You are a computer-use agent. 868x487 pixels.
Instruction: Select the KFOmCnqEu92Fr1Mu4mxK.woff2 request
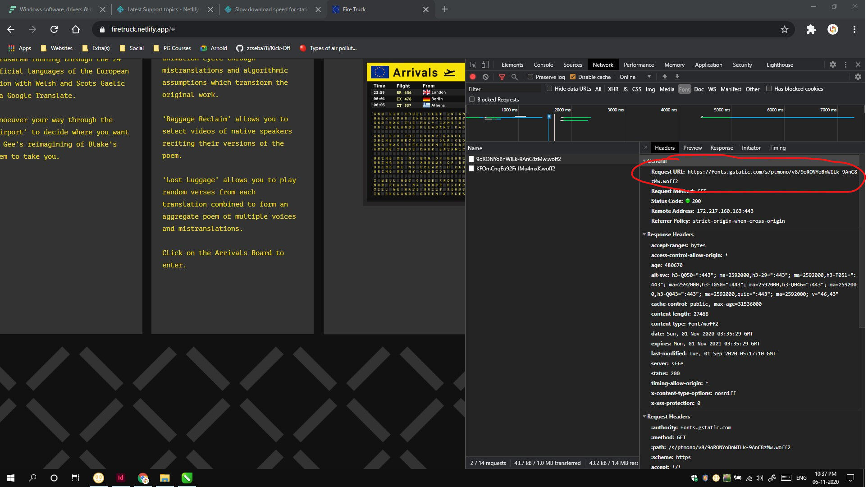515,169
